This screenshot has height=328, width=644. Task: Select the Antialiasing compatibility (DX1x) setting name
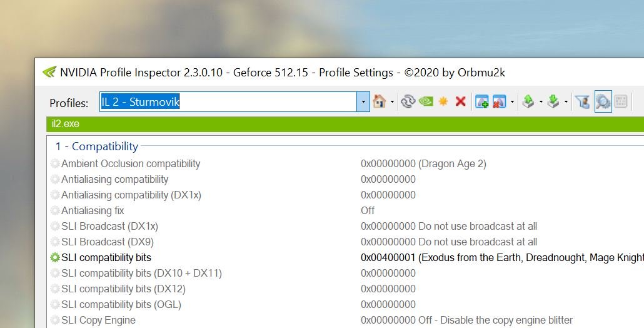pyautogui.click(x=131, y=195)
